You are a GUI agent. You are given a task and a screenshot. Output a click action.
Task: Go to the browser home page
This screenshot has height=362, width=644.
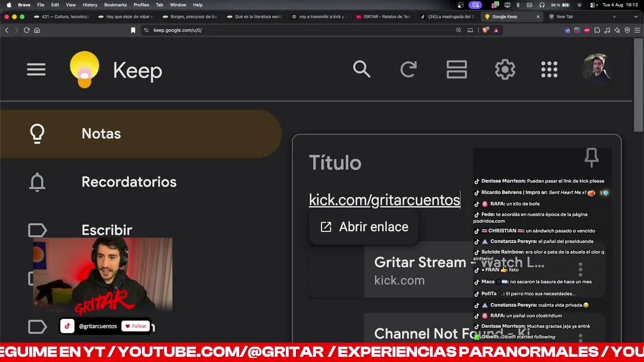pyautogui.click(x=37, y=30)
